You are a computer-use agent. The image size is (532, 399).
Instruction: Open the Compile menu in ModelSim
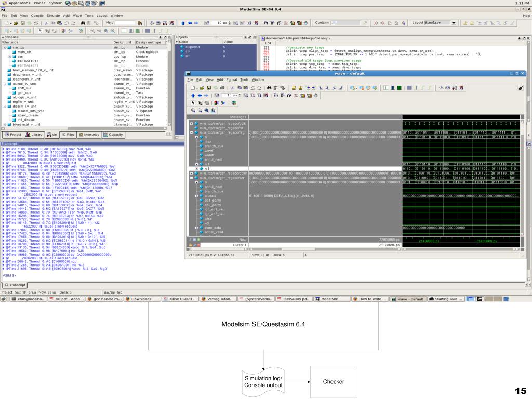click(37, 16)
